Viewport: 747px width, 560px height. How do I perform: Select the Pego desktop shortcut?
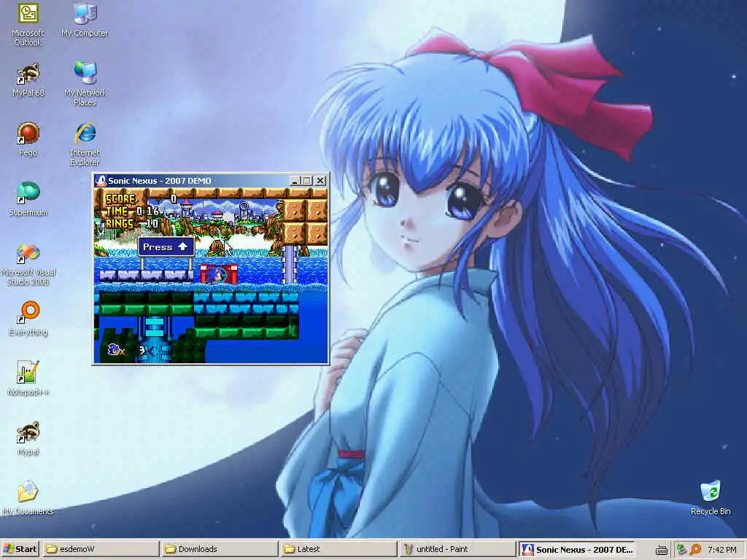(28, 139)
